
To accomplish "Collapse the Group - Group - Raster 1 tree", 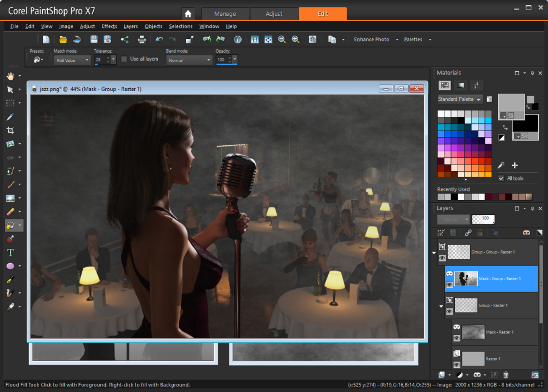I will click(x=434, y=253).
